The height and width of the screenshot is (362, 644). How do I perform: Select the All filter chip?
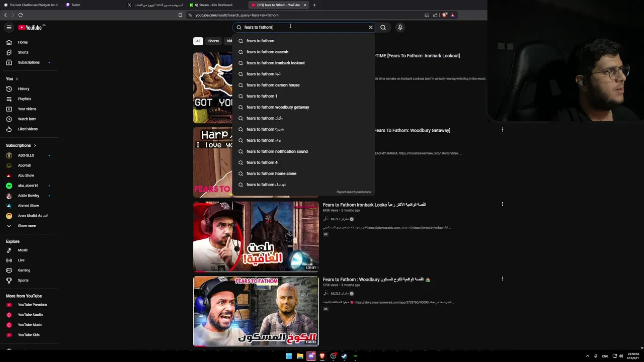pos(198,41)
